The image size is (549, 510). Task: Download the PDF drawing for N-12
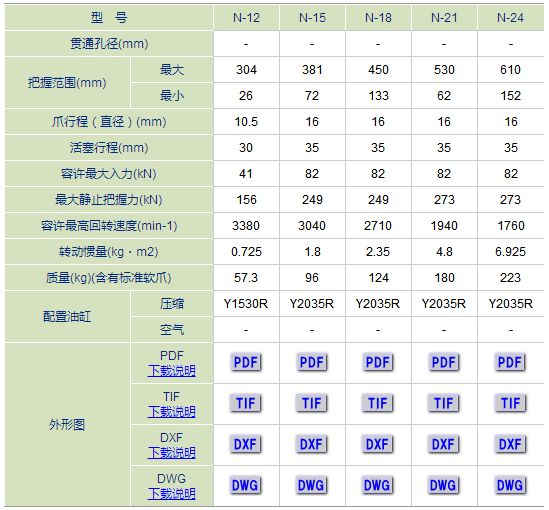[x=246, y=362]
